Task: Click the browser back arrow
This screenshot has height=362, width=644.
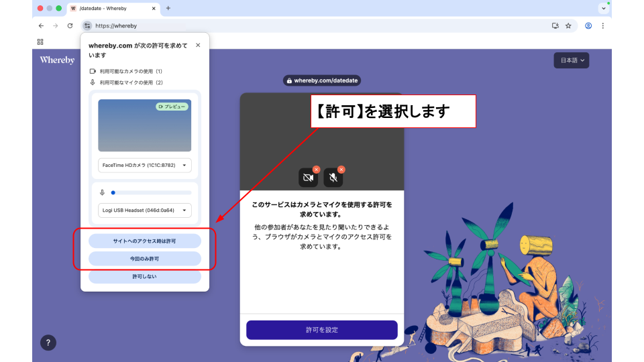Action: pyautogui.click(x=42, y=26)
